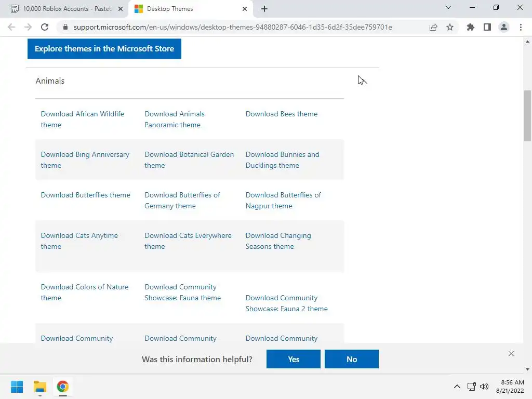Open Chrome three-dot menu
This screenshot has width=532, height=399.
[521, 27]
